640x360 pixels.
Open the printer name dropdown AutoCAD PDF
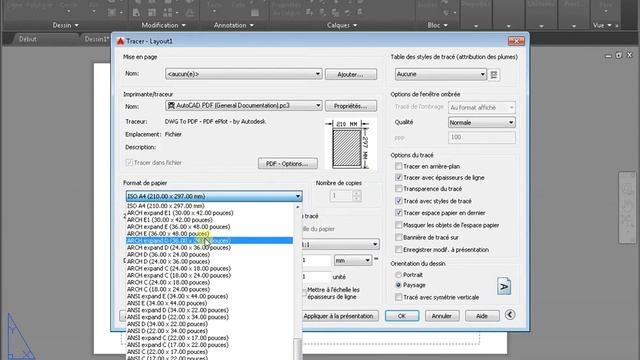[244, 106]
